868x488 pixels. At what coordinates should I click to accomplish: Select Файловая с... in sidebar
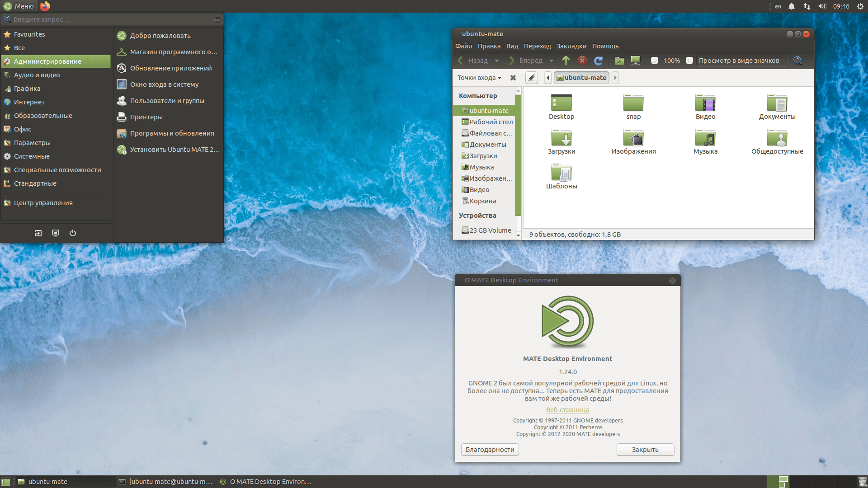tap(484, 133)
